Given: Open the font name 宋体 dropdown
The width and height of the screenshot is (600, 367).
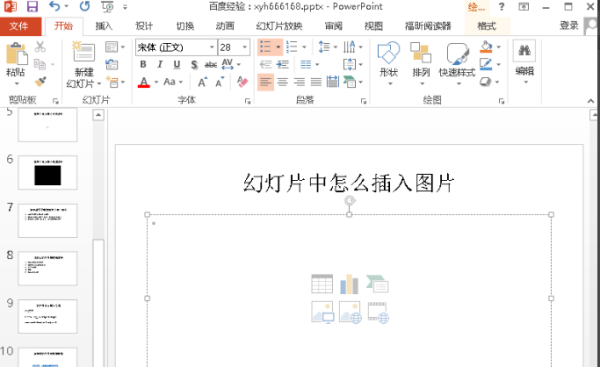Looking at the screenshot, I should [x=212, y=47].
